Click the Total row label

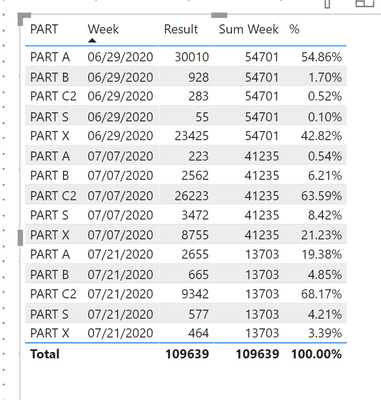pos(45,354)
